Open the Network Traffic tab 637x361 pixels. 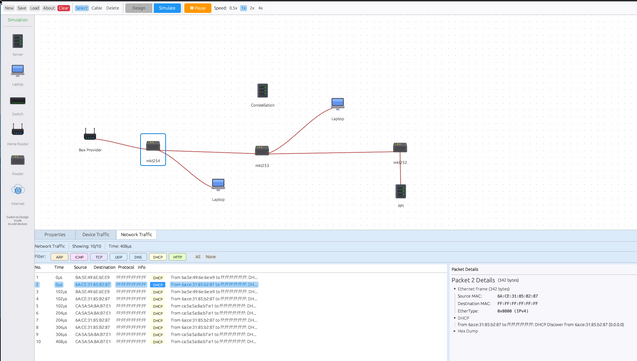136,235
